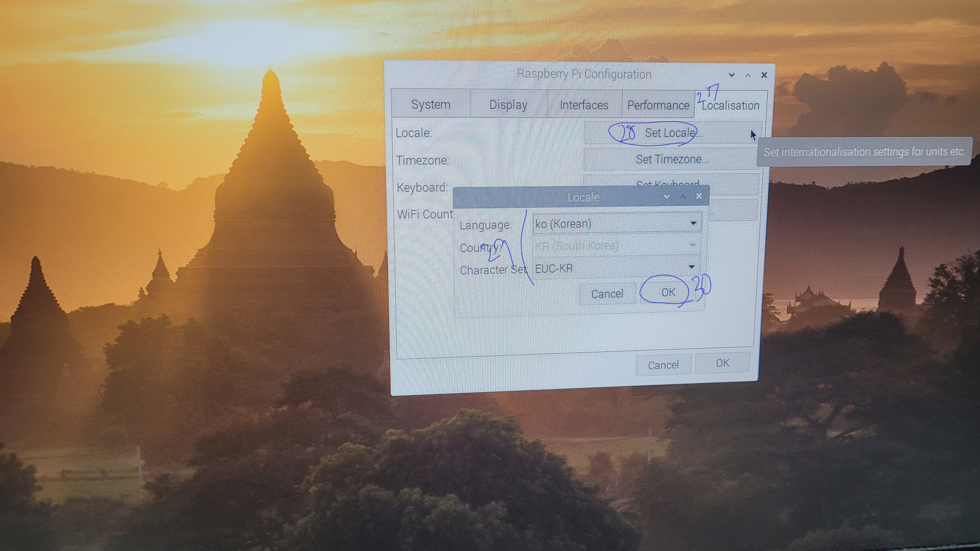Open the Display tab

click(x=508, y=104)
